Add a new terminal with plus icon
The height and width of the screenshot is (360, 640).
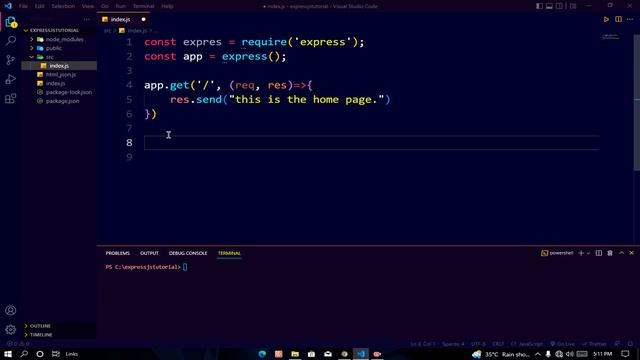(581, 253)
